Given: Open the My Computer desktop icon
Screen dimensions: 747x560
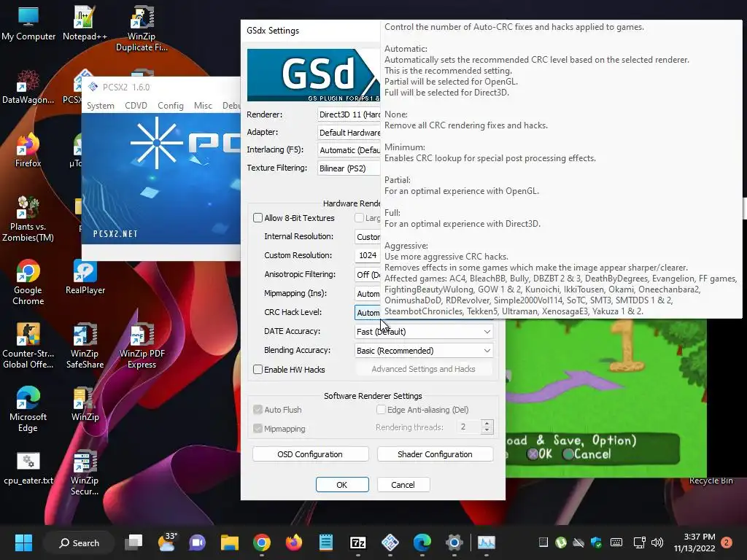Looking at the screenshot, I should point(28,24).
